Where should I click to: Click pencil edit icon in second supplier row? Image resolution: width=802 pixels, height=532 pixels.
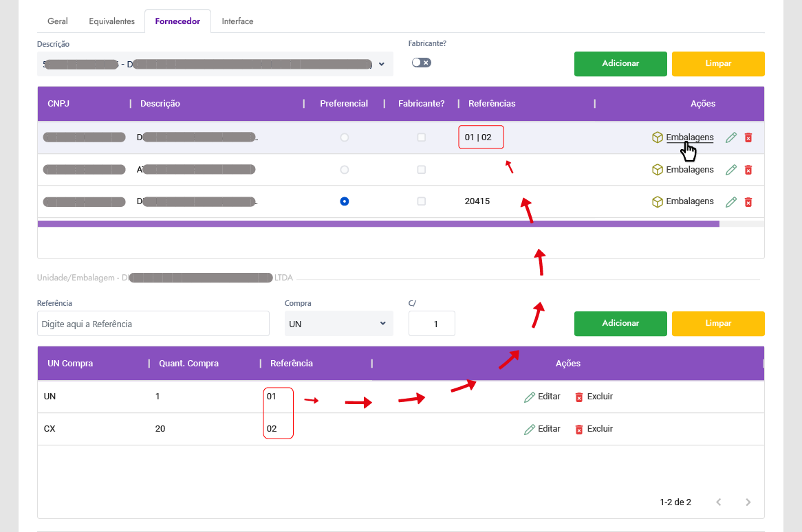(731, 170)
